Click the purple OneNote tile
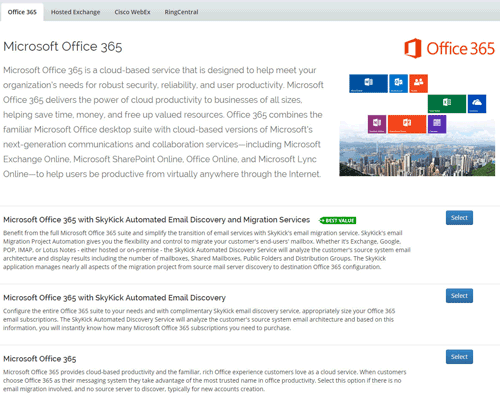The width and height of the screenshot is (500, 396). 377,124
